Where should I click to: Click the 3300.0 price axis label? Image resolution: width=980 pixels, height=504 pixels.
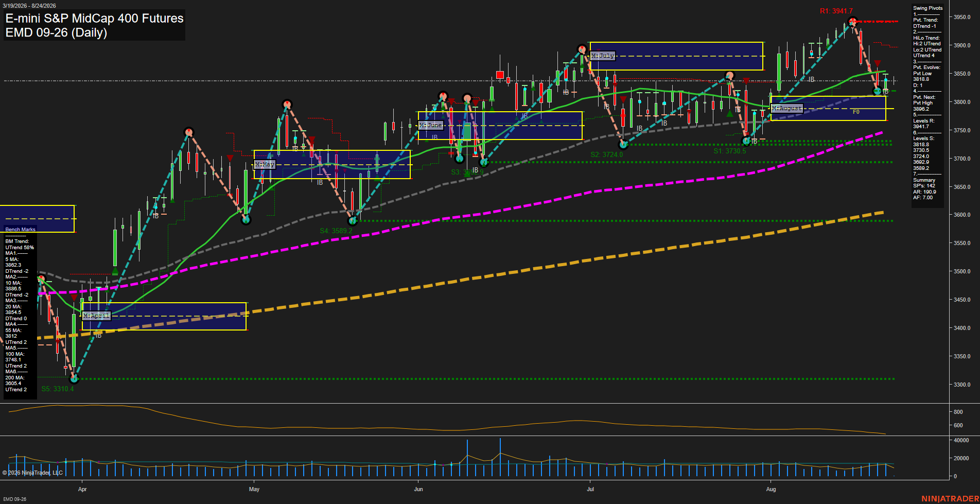coord(962,385)
